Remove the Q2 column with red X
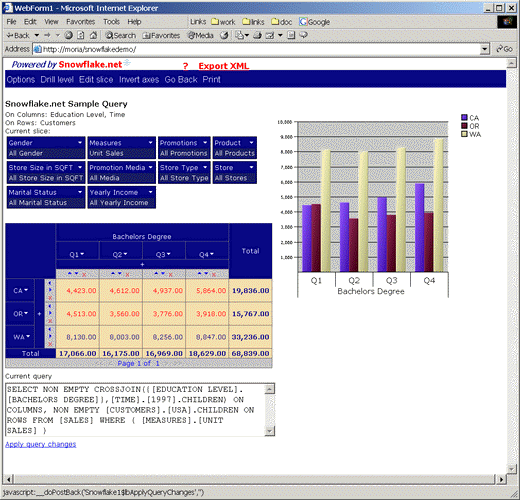This screenshot has height=500, width=520. 127,274
